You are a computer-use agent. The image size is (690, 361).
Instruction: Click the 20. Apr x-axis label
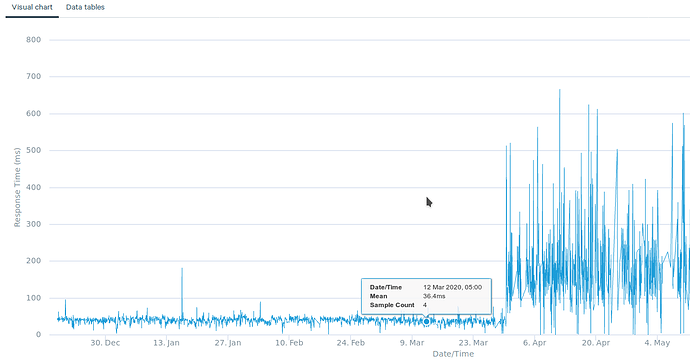point(596,343)
